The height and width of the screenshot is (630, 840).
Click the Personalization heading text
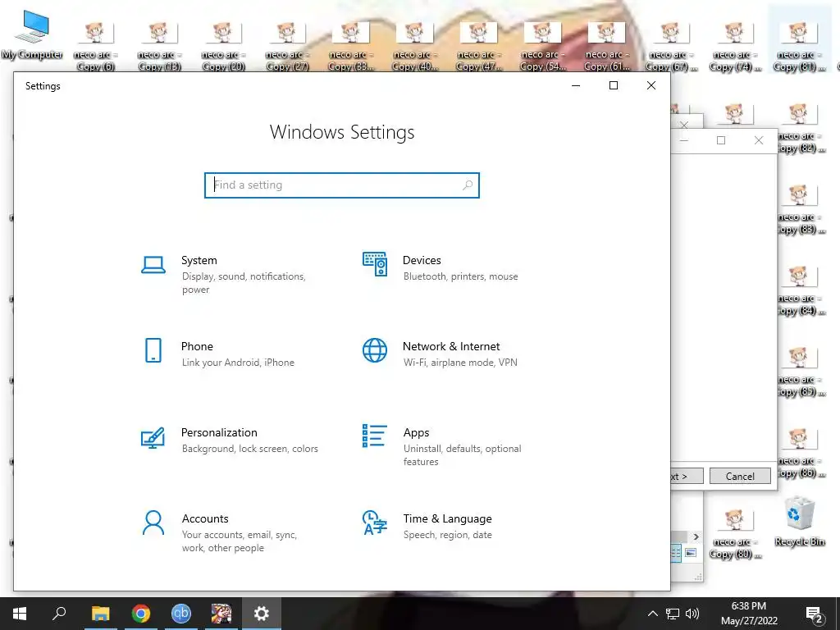219,432
